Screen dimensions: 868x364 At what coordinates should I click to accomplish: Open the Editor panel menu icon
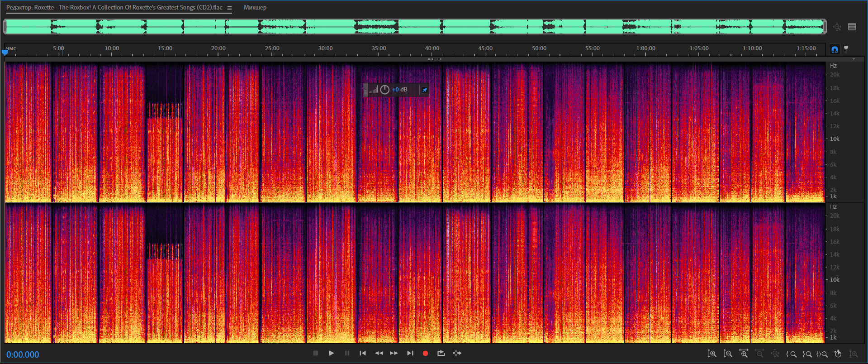click(x=229, y=8)
